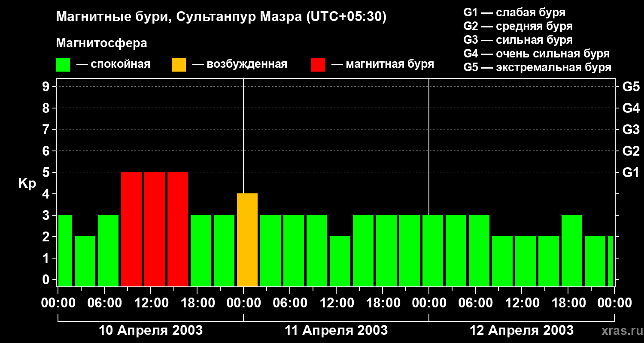
Task: Click the red 'магнитная буря' legend swatch
Action: tap(318, 65)
